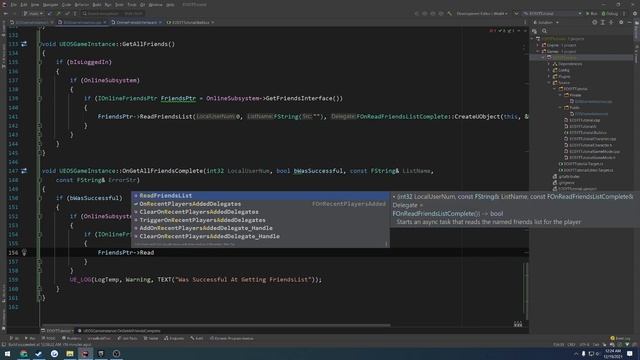Open the Solution panel options gear
Viewport: 640px width, 360px height.
pos(621,22)
